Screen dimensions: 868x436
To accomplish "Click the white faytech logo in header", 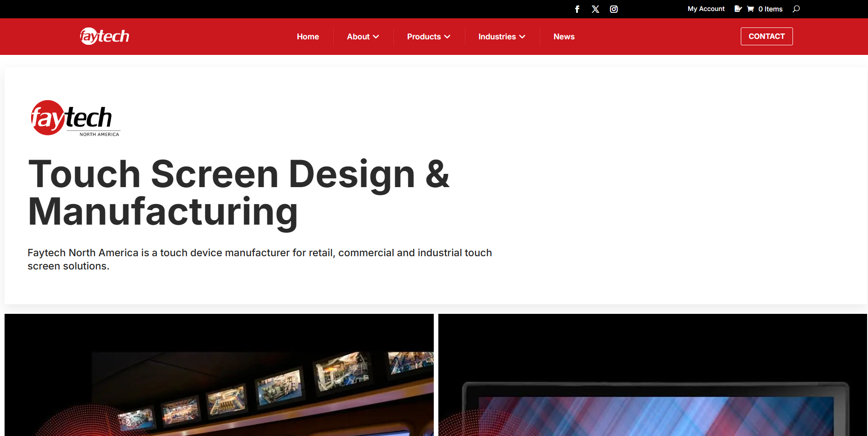I will click(105, 36).
